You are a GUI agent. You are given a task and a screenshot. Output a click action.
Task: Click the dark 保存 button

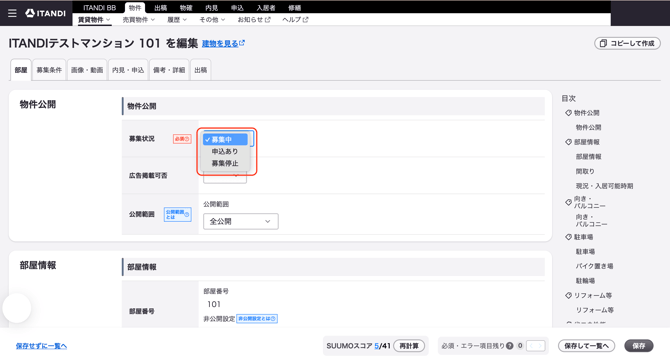point(639,346)
